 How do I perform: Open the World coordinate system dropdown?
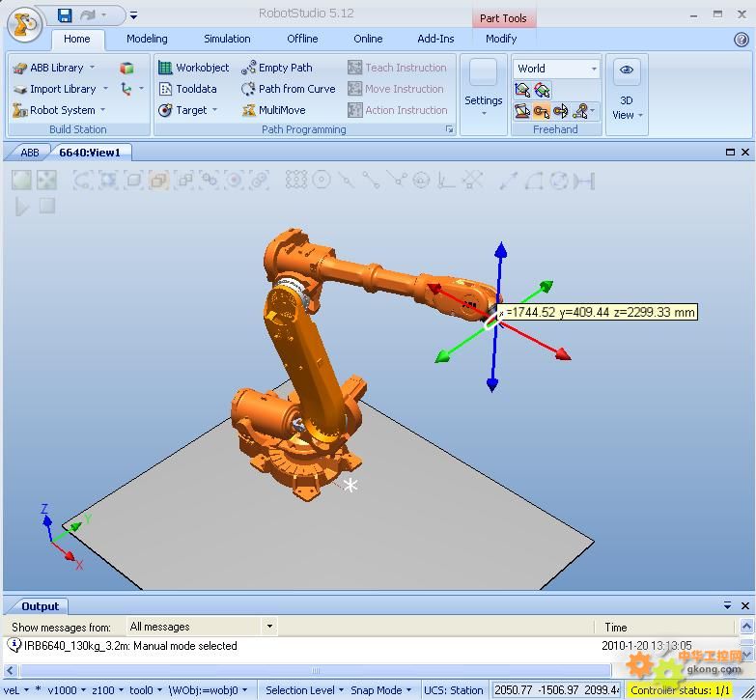point(594,69)
